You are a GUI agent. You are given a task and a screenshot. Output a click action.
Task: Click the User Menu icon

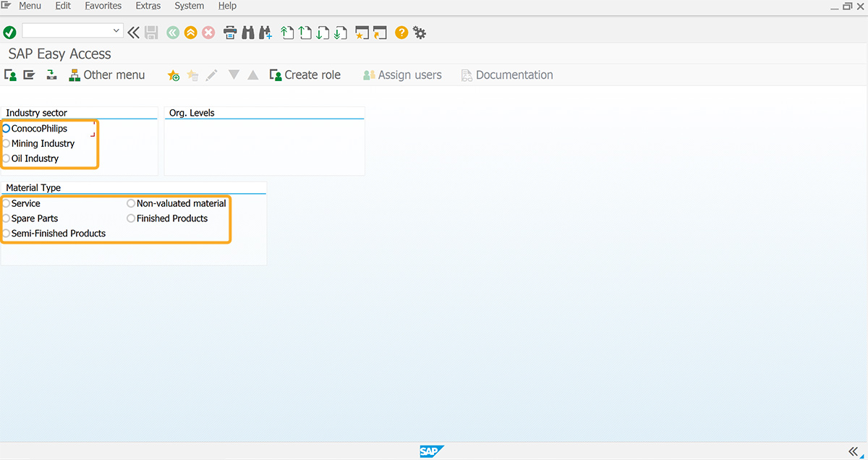[x=10, y=74]
